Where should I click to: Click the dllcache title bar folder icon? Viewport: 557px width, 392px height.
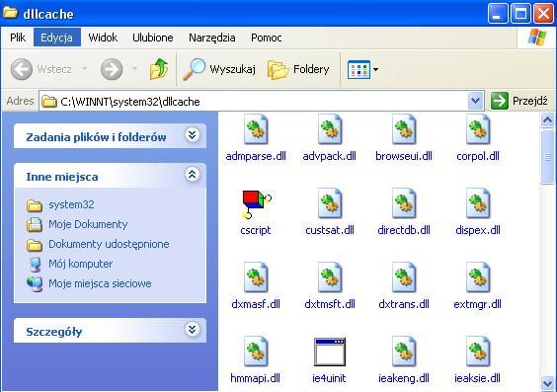click(10, 13)
